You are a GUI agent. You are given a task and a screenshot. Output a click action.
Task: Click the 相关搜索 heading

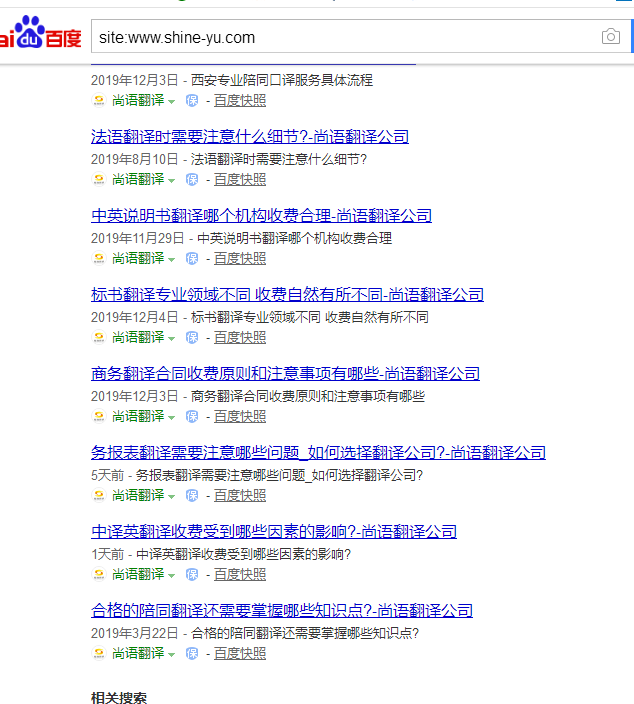[119, 697]
